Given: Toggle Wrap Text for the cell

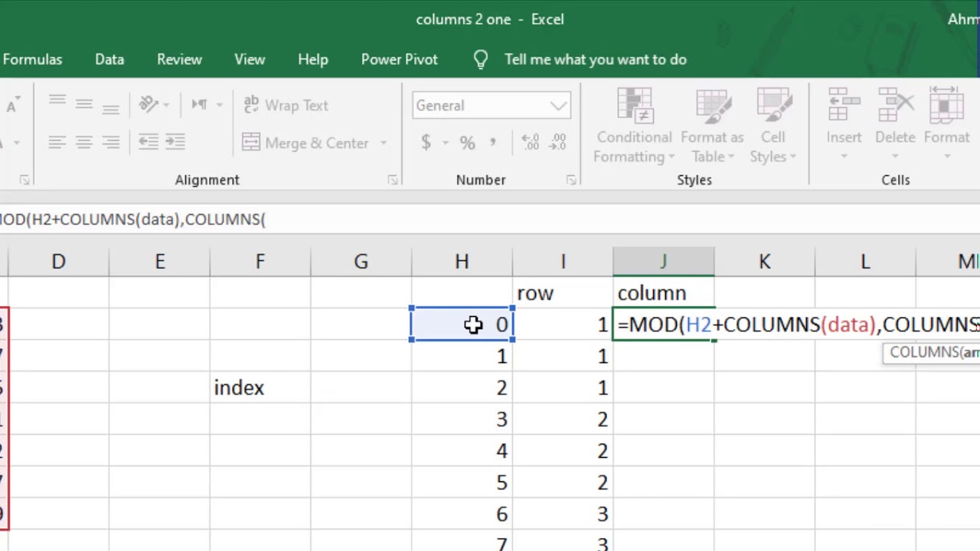Looking at the screenshot, I should tap(286, 106).
